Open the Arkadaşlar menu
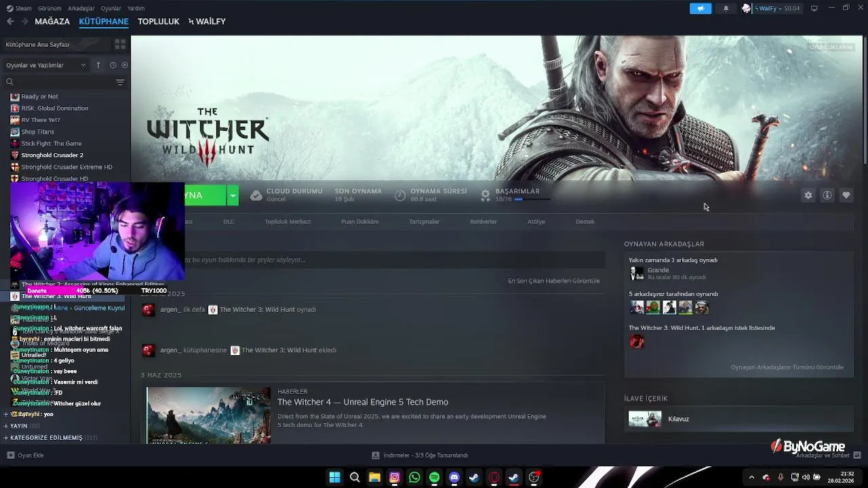868x488 pixels. [x=81, y=8]
